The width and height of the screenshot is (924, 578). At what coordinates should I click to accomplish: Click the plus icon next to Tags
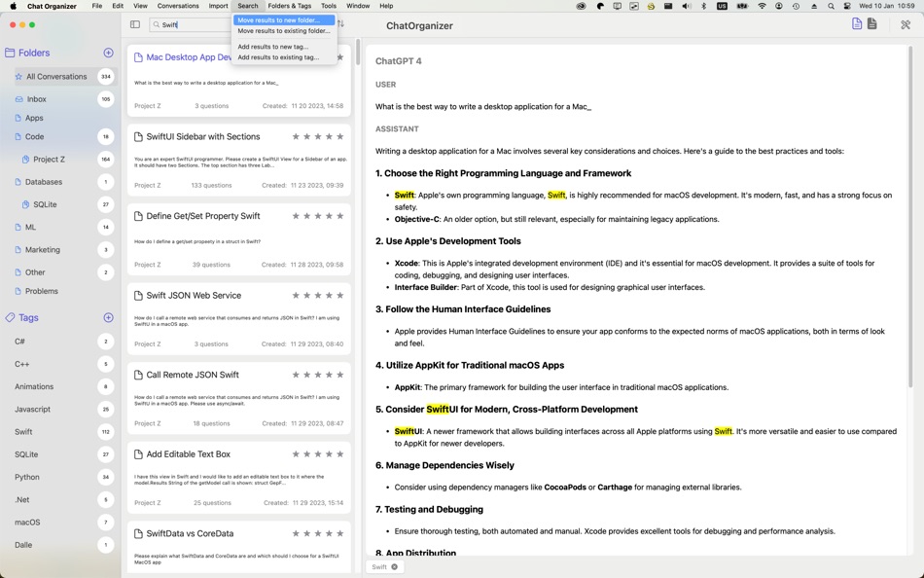click(108, 317)
